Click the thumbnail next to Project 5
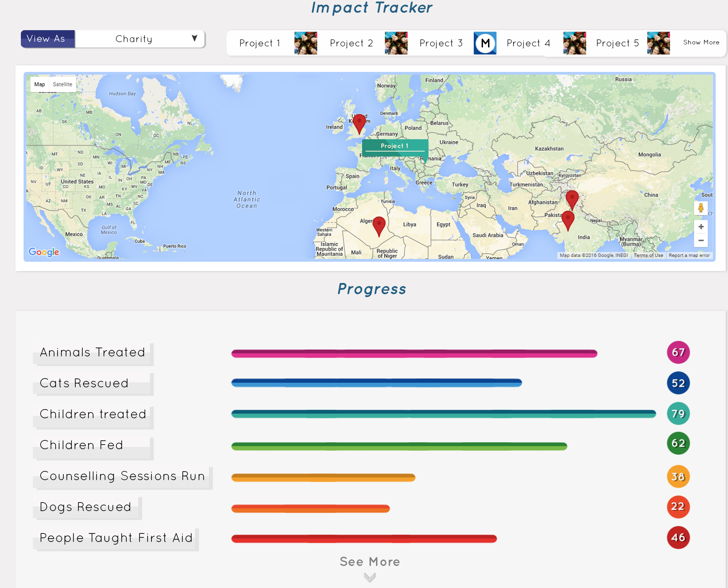This screenshot has width=728, height=588. [x=658, y=43]
